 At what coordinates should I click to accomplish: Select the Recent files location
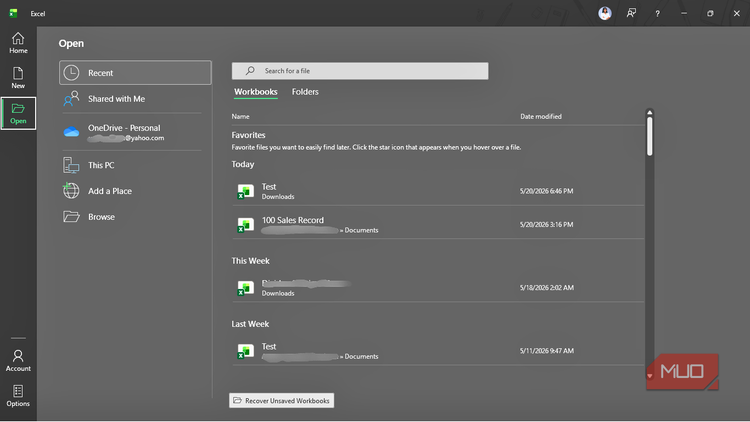[x=135, y=73]
